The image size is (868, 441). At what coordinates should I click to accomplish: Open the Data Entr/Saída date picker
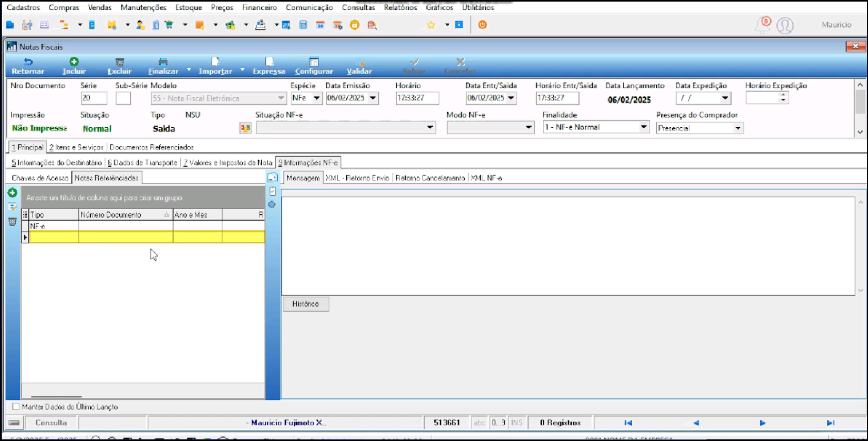point(511,98)
